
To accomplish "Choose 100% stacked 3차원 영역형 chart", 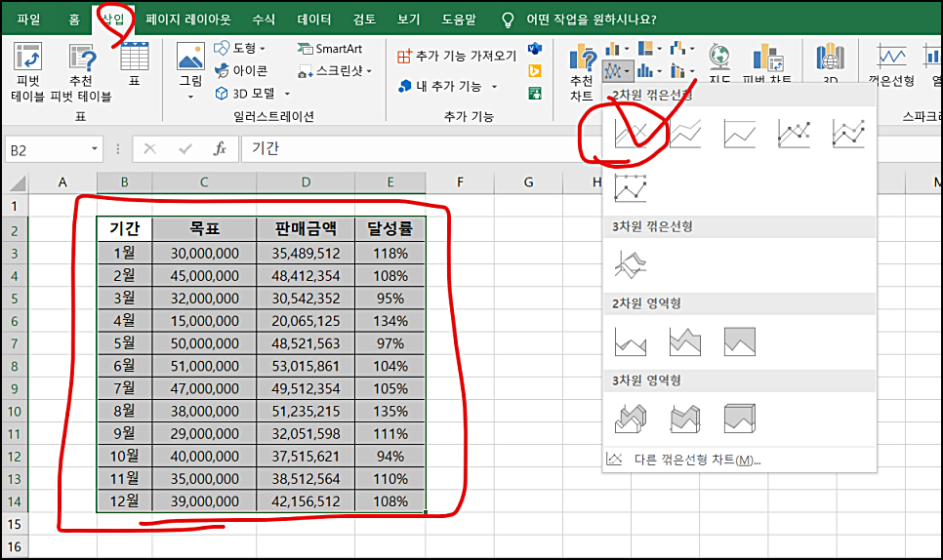I will tap(739, 419).
